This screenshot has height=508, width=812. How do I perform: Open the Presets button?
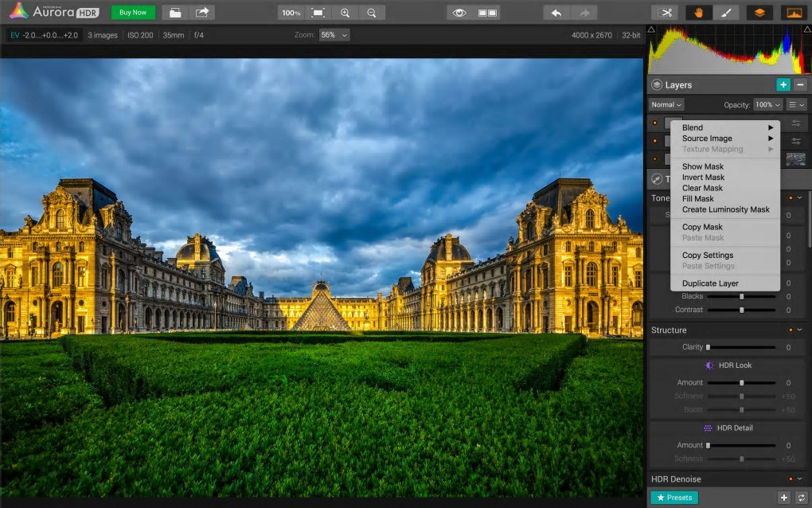(x=675, y=498)
